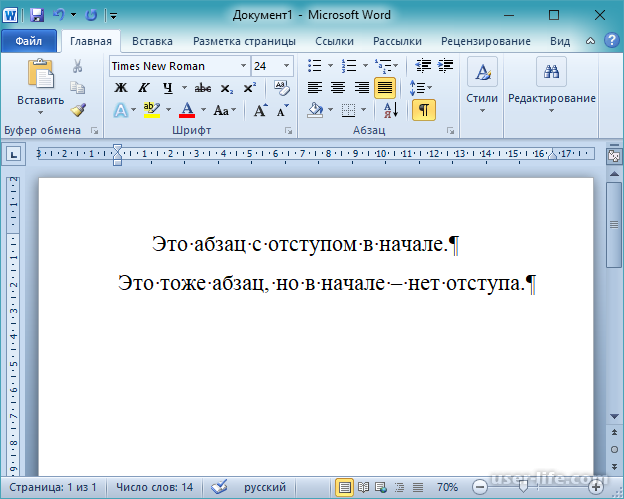Apply subscript formatting
Viewport: 624px width, 499px height.
[227, 88]
